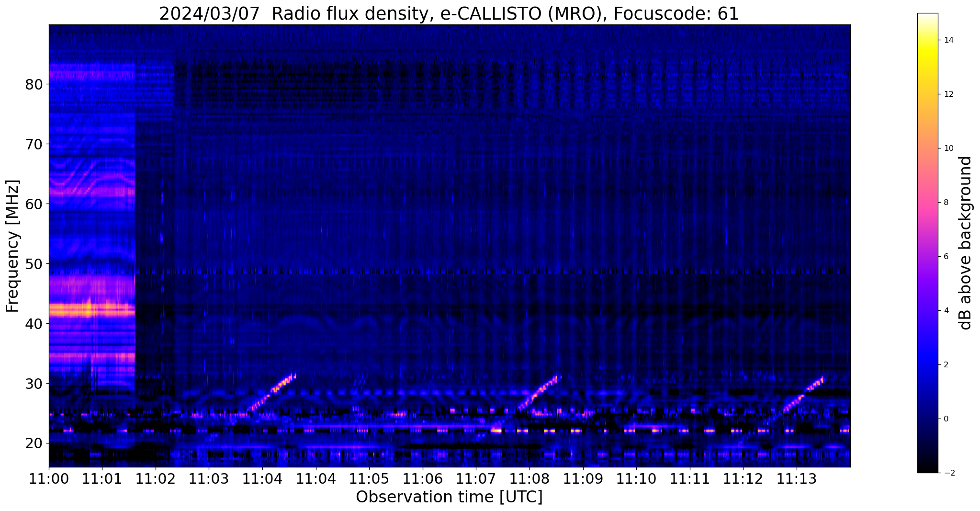Click the 6 label on the colorbar
The height and width of the screenshot is (511, 980).
[946, 257]
